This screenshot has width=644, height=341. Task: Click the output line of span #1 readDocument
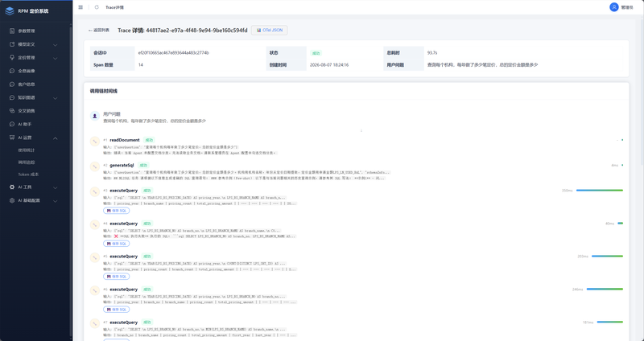click(x=190, y=153)
